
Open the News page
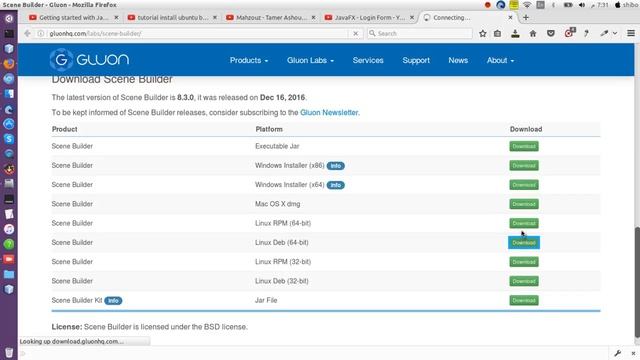(458, 60)
